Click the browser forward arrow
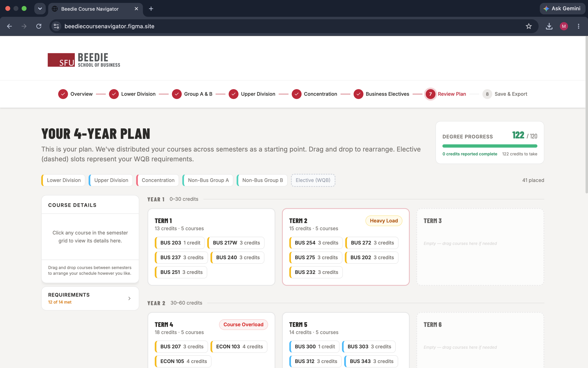Screen dimensions: 588x368 pyautogui.click(x=24, y=26)
